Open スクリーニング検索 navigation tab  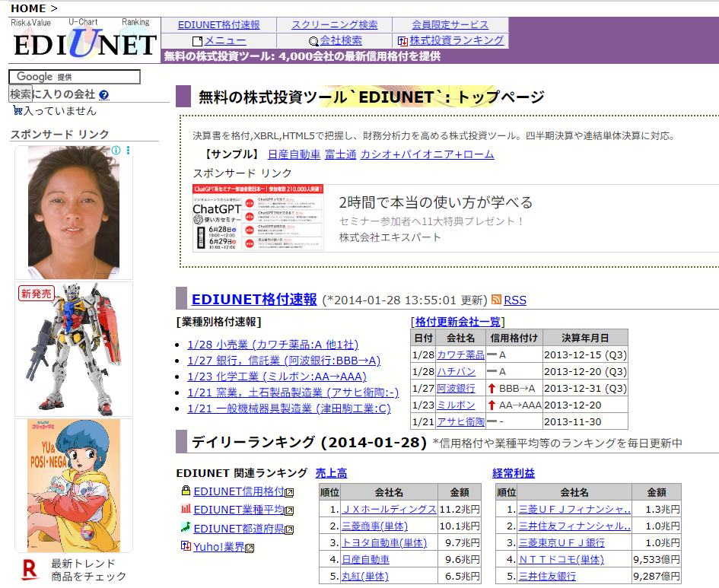point(334,25)
